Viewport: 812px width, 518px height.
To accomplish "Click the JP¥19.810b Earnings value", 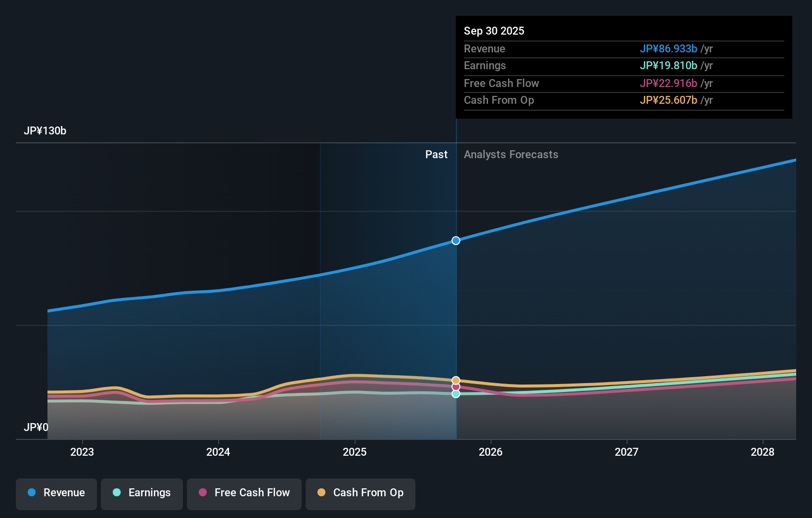I will 669,65.
